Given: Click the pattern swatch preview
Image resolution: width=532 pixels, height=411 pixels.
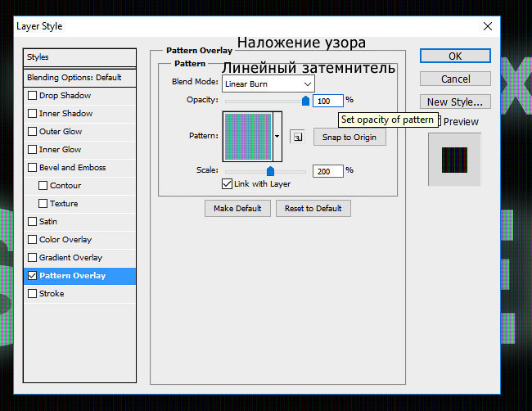Looking at the screenshot, I should coord(248,137).
